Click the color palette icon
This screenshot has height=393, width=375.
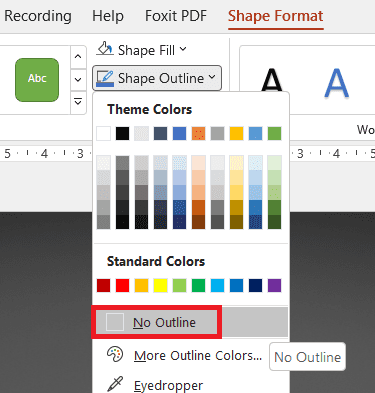[x=115, y=354]
